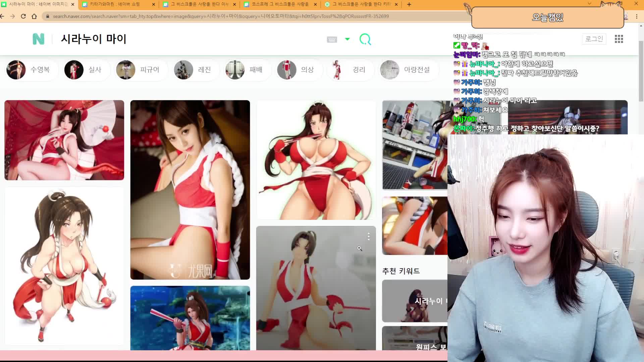
Task: Select the 패배 keyword filter
Action: [248, 70]
